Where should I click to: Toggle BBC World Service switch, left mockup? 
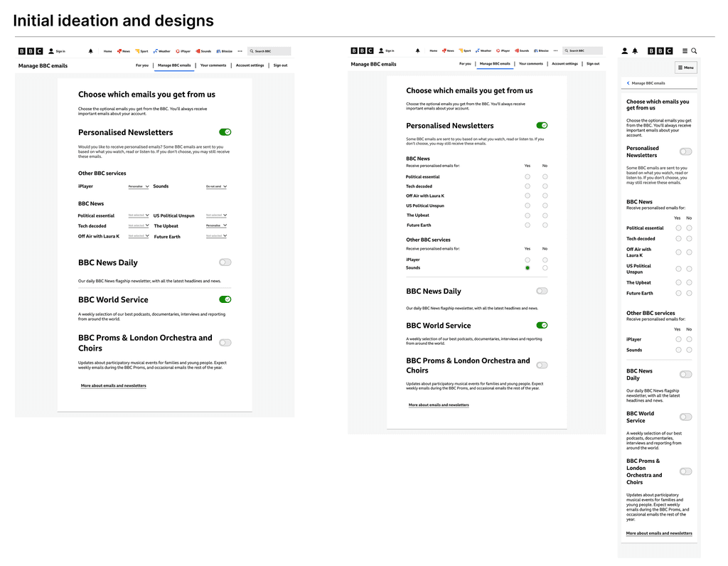225,299
